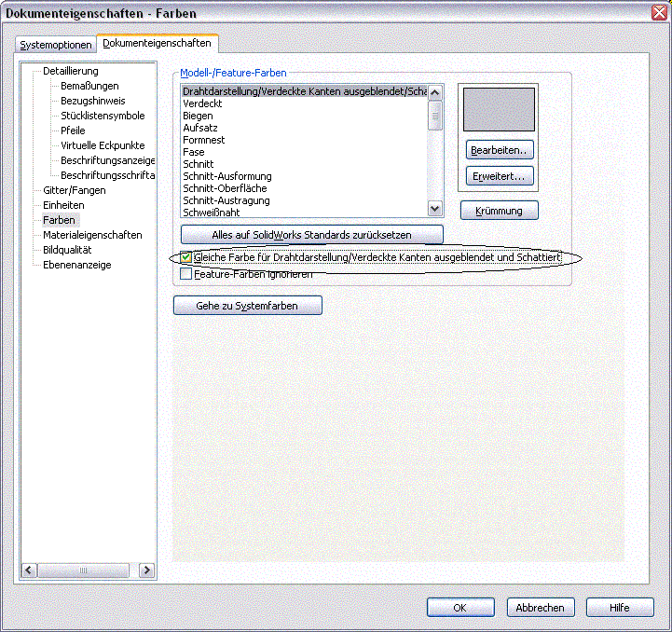Open the Pfeile settings entry
Image resolution: width=672 pixels, height=632 pixels.
(x=73, y=131)
